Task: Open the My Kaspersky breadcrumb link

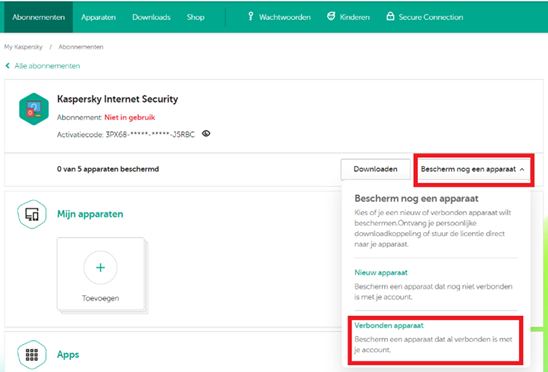Action: pos(23,47)
